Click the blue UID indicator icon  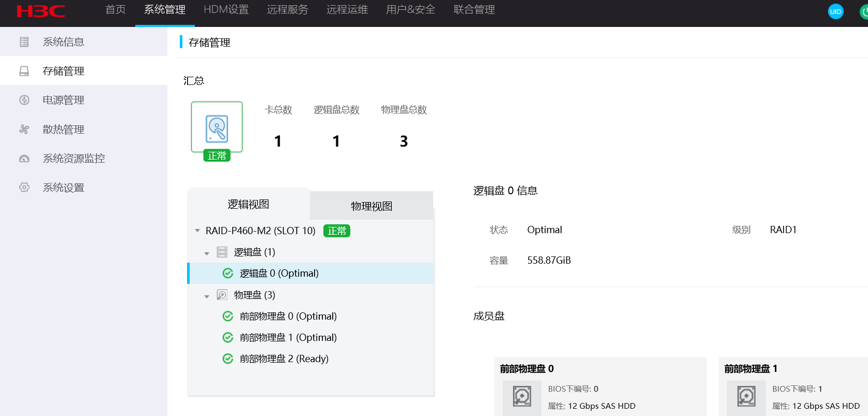pos(835,11)
